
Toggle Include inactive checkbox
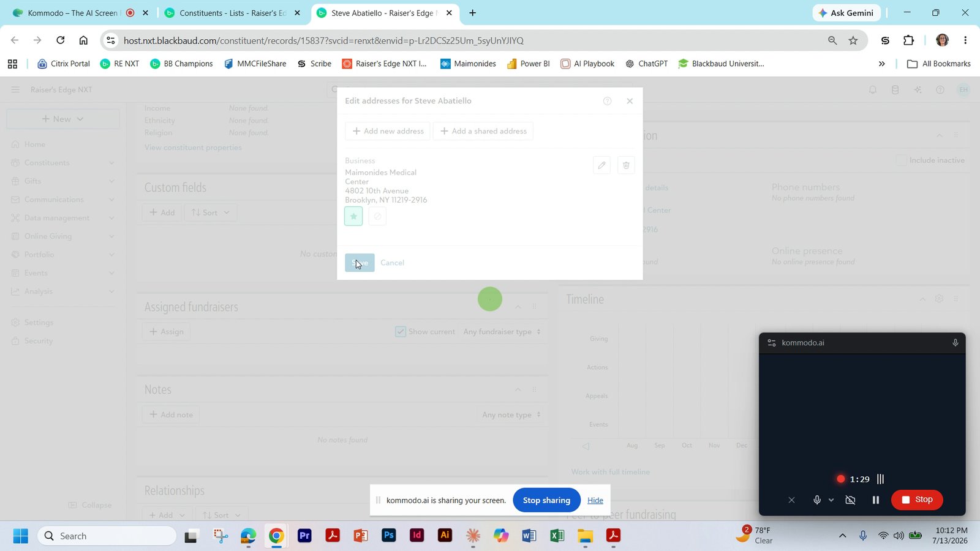(901, 160)
